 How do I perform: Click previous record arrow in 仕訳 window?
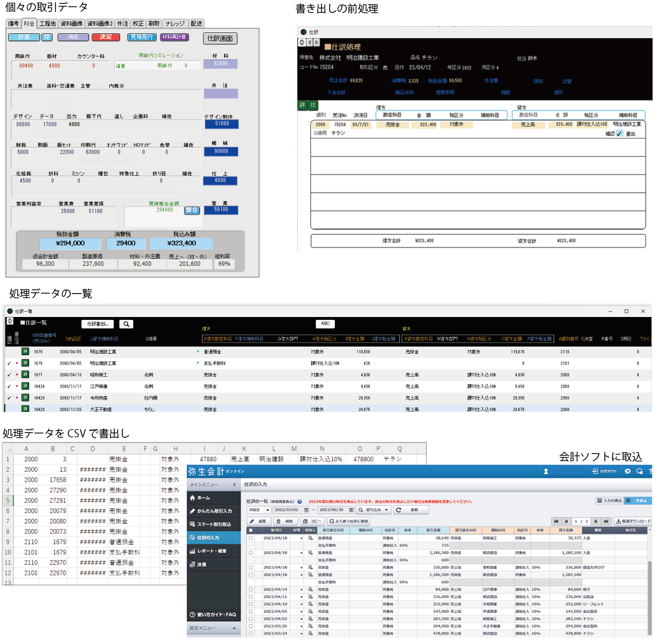click(x=309, y=42)
